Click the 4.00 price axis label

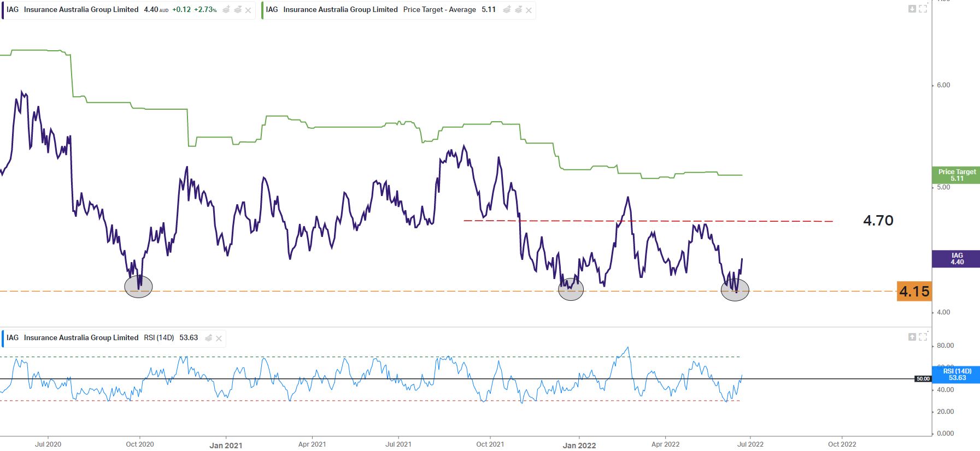[x=943, y=312]
